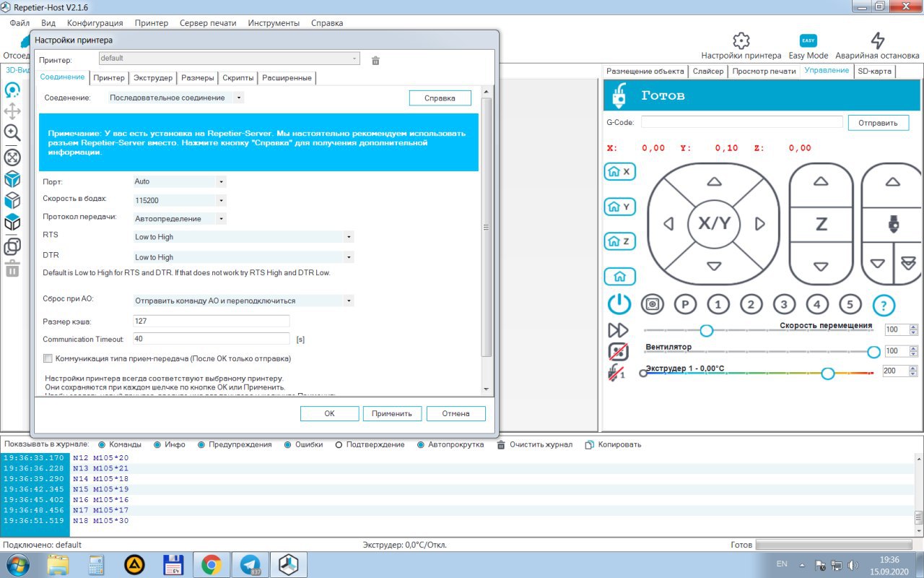This screenshot has height=578, width=924.
Task: Click the Help button in dialog
Action: (440, 98)
